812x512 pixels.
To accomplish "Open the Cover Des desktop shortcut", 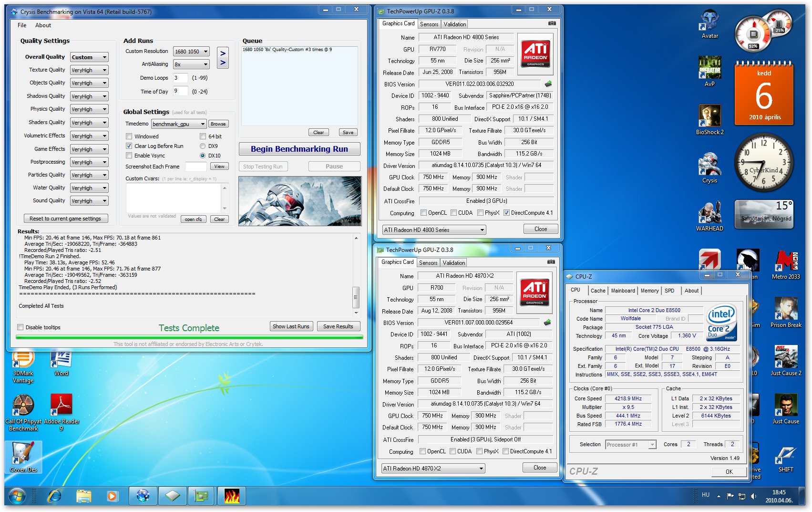I will coord(23,457).
